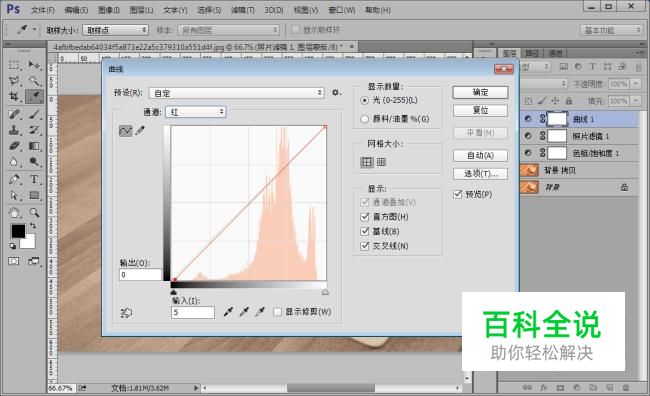Open the fill 填充 100% dropdown arrow
The width and height of the screenshot is (650, 396).
pos(636,101)
